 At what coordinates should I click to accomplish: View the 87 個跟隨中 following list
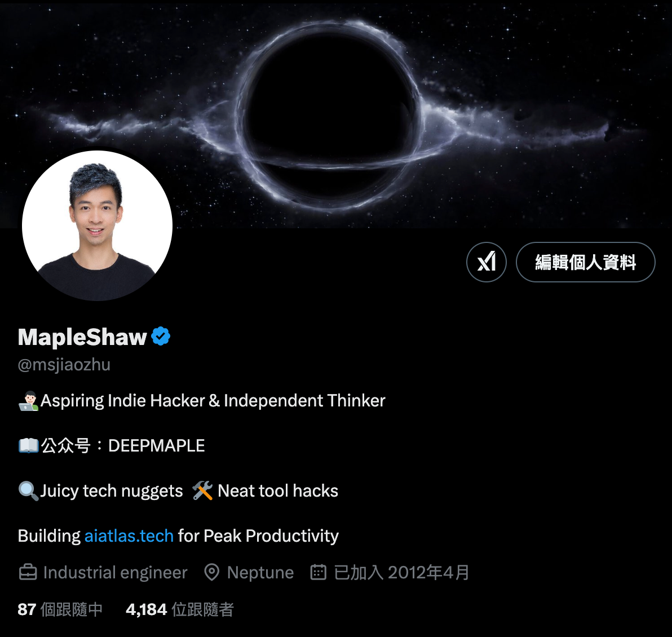click(60, 609)
